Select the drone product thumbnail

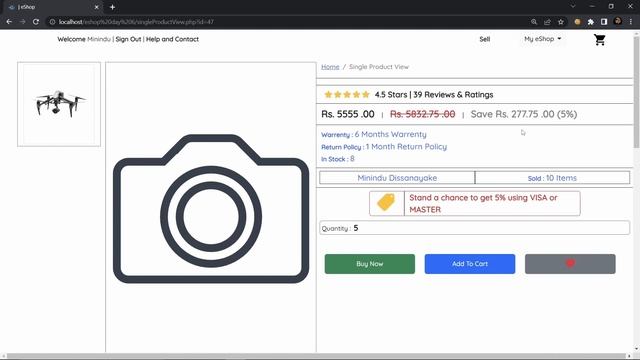click(x=59, y=104)
